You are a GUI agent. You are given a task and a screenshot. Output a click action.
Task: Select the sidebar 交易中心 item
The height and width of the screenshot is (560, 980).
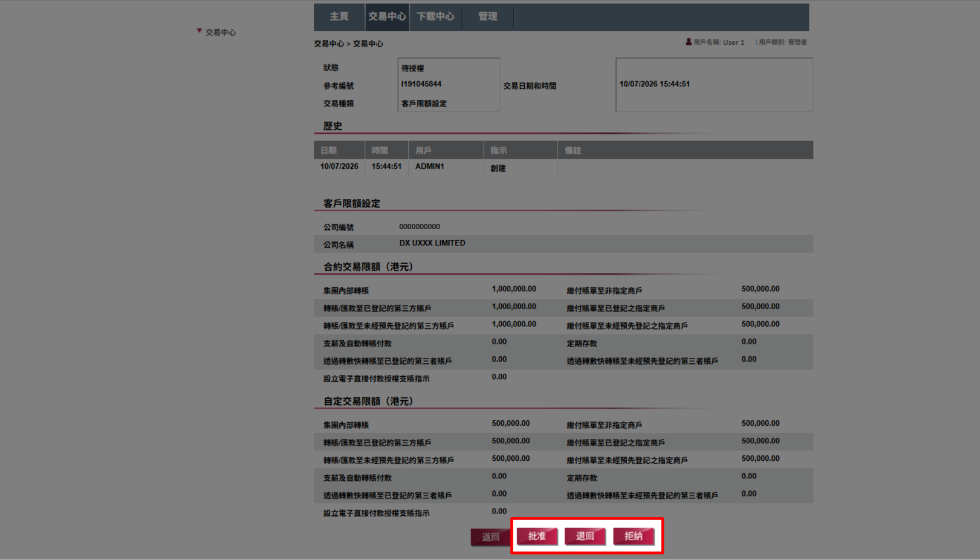[x=220, y=33]
